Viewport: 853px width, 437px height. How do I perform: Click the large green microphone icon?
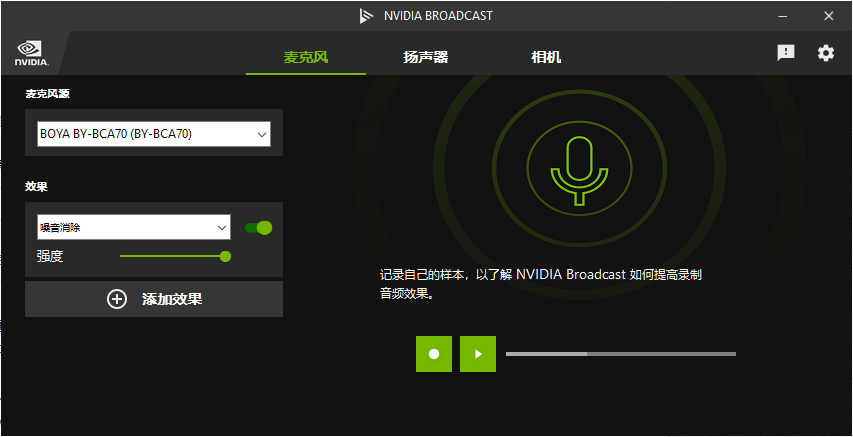click(579, 171)
